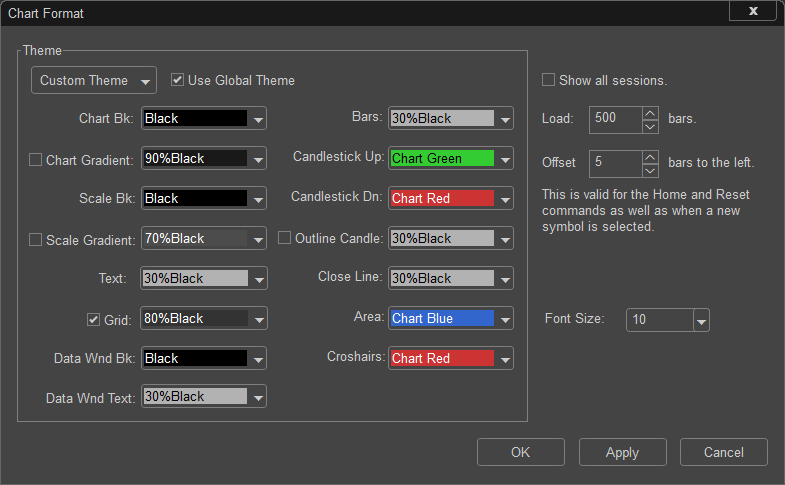The height and width of the screenshot is (485, 785).
Task: Decrease the Offset value with down arrow
Action: pyautogui.click(x=650, y=171)
